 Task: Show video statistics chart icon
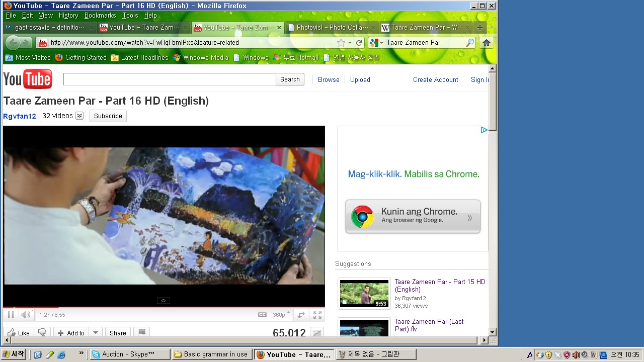[x=316, y=333]
